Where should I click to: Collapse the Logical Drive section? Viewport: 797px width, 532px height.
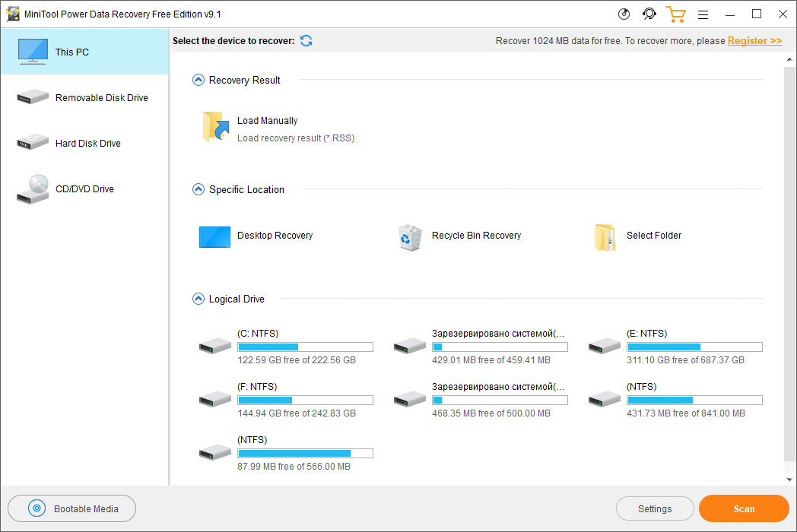pyautogui.click(x=198, y=299)
